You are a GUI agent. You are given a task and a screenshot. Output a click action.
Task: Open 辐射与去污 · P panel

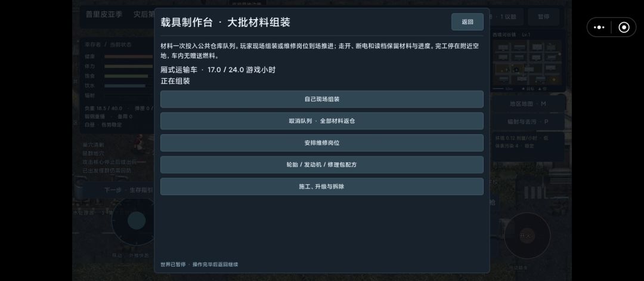pyautogui.click(x=528, y=122)
